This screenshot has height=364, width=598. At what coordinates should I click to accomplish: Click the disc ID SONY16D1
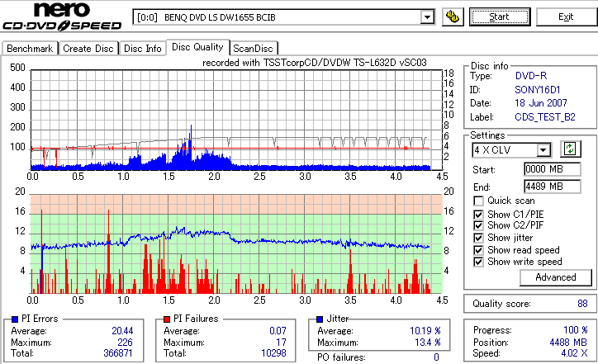538,90
